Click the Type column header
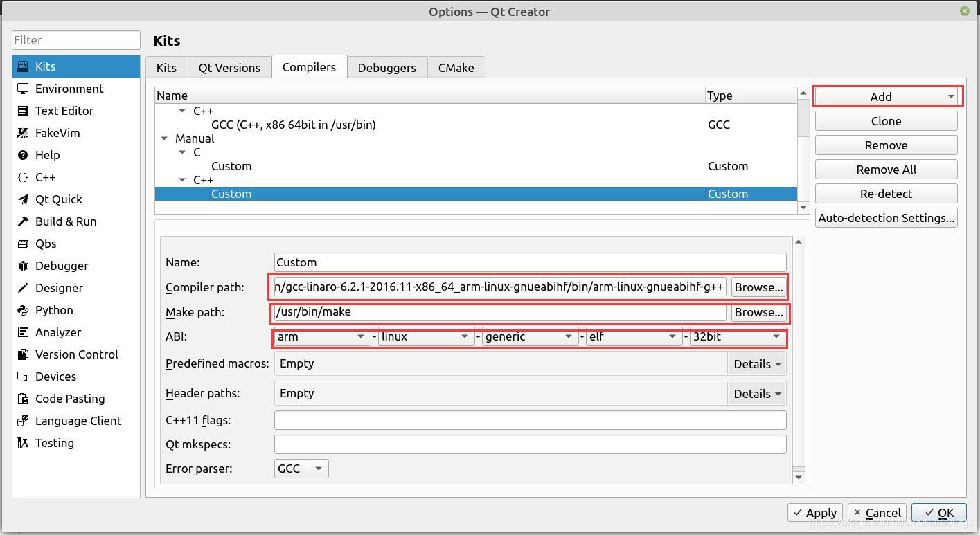This screenshot has width=980, height=535. click(x=751, y=96)
